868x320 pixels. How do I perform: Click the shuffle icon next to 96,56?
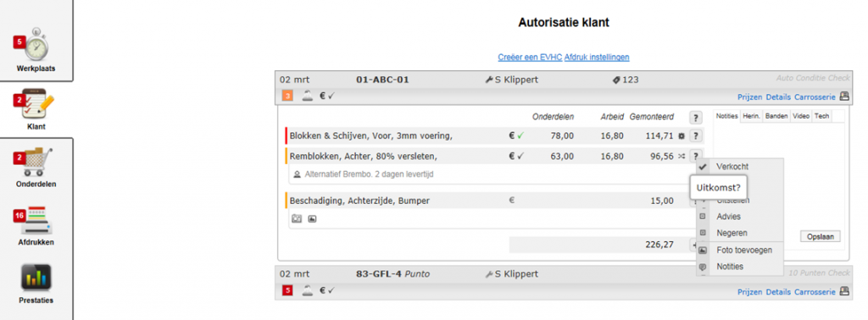682,157
